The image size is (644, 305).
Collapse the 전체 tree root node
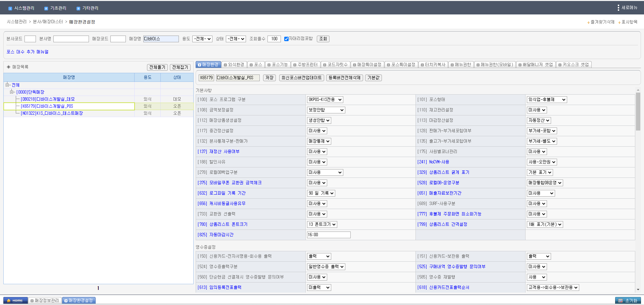pyautogui.click(x=7, y=85)
